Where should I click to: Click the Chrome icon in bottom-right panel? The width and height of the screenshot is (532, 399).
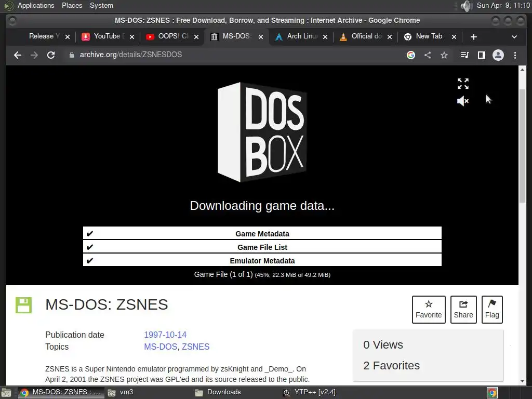(x=492, y=393)
